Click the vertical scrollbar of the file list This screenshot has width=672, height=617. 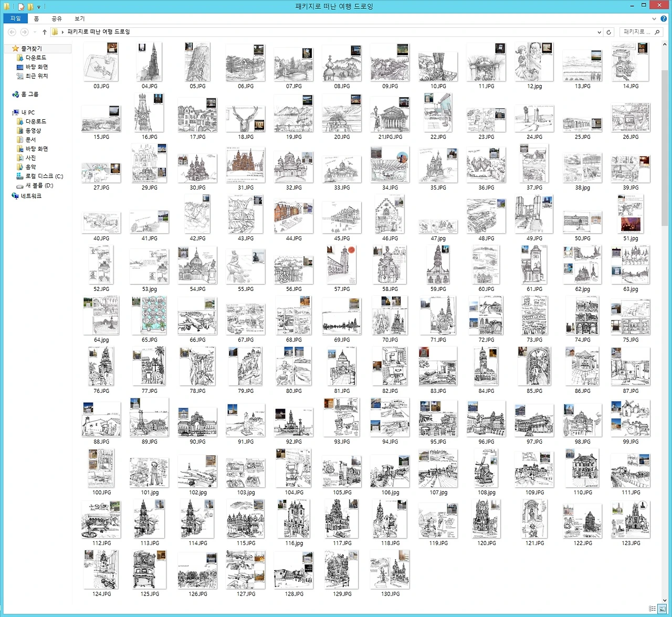click(x=664, y=147)
